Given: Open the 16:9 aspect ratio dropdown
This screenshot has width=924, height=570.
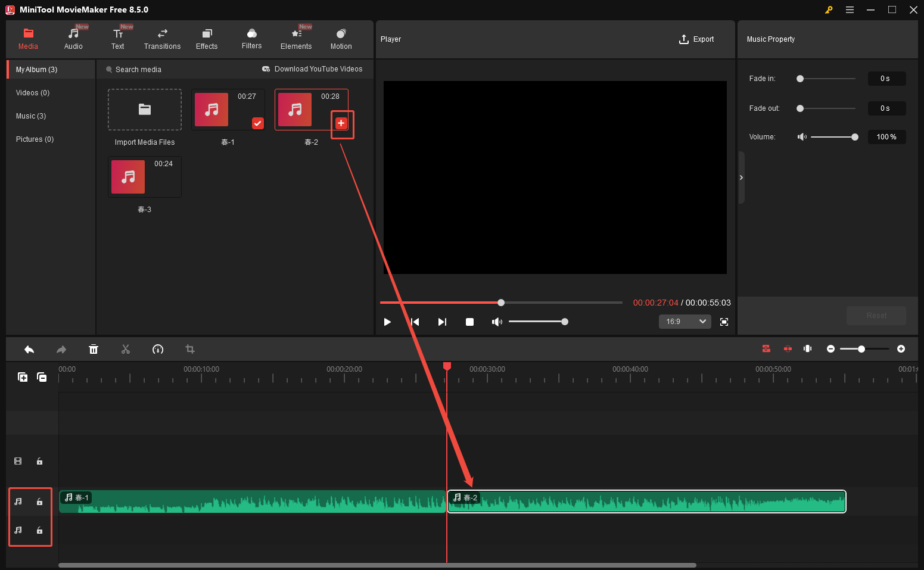Looking at the screenshot, I should (x=685, y=321).
